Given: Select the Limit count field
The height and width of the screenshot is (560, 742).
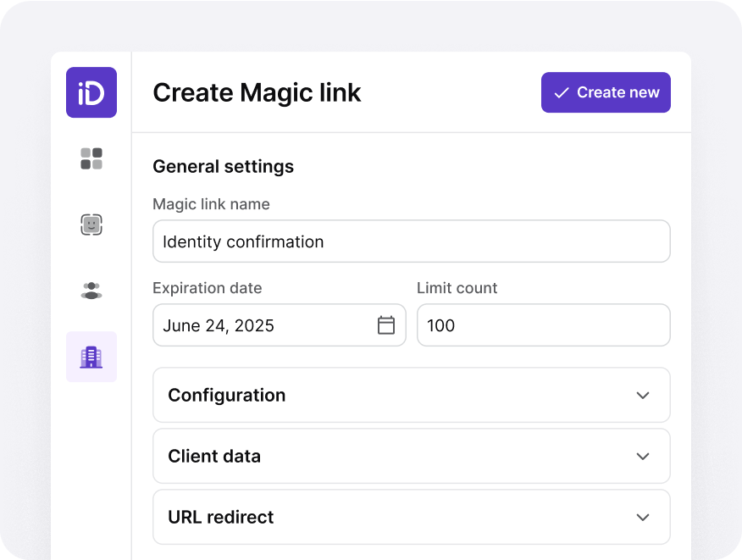Looking at the screenshot, I should point(543,324).
